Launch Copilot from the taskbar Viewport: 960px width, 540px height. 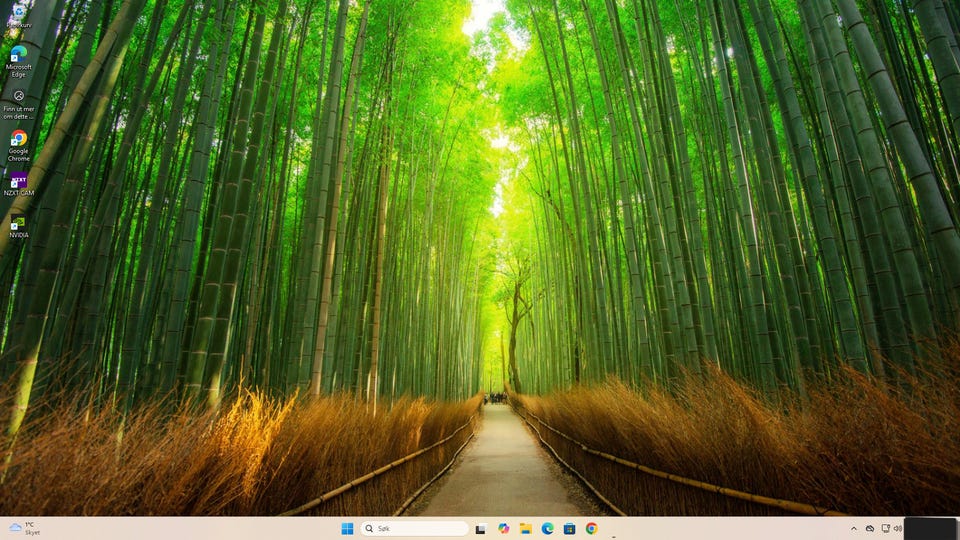point(503,528)
